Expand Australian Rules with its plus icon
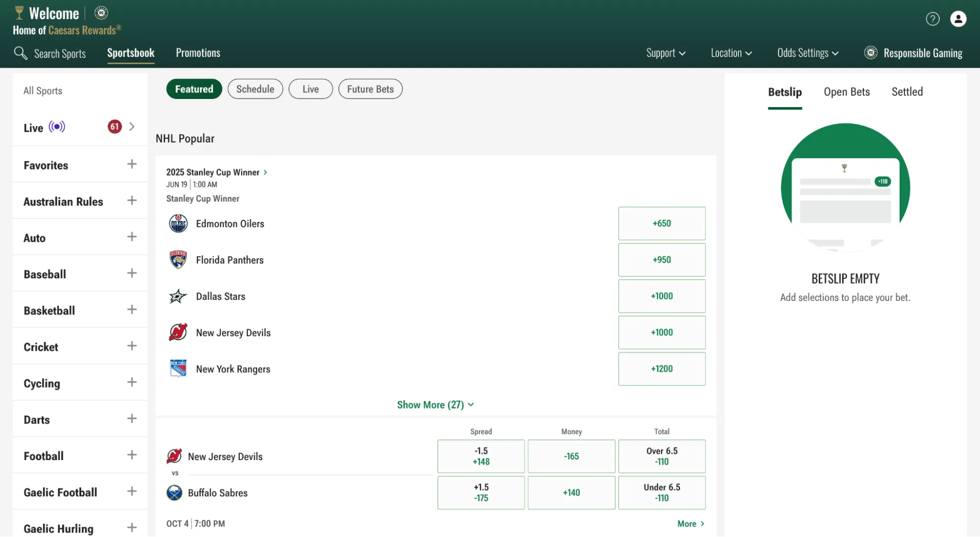The height and width of the screenshot is (537, 980). [132, 200]
